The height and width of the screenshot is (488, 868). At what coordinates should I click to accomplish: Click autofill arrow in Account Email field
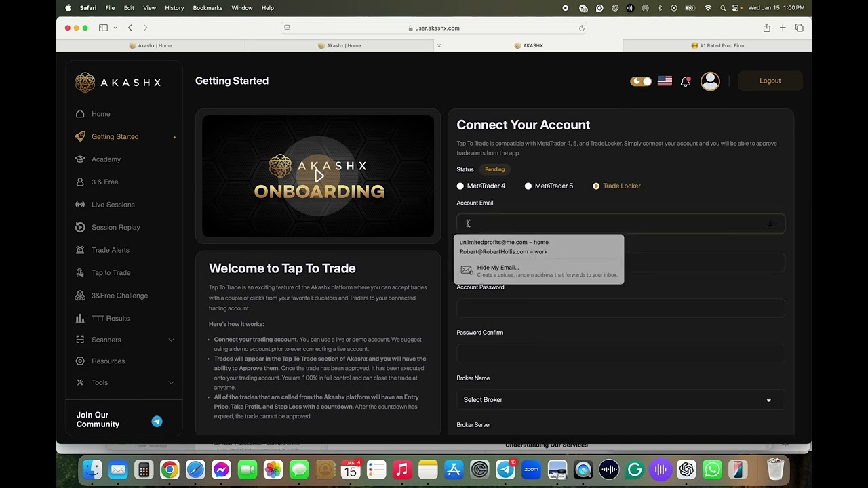point(772,224)
